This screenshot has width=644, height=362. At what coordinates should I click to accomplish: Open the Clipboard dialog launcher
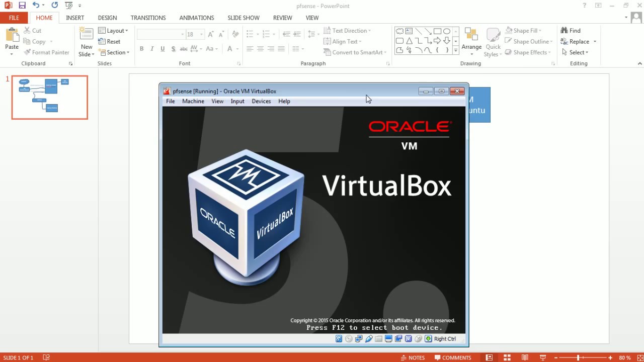tap(70, 64)
